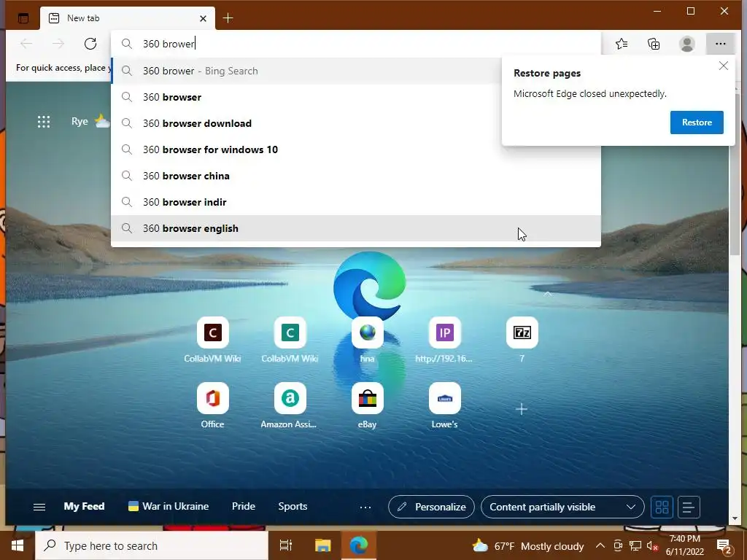This screenshot has width=747, height=560.
Task: Open the app launcher grid icon
Action: [44, 122]
